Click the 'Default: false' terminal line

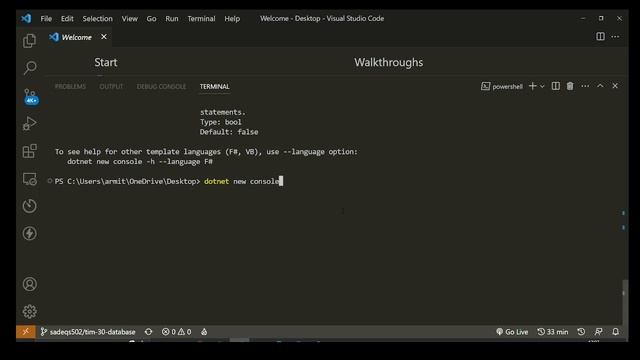(229, 132)
